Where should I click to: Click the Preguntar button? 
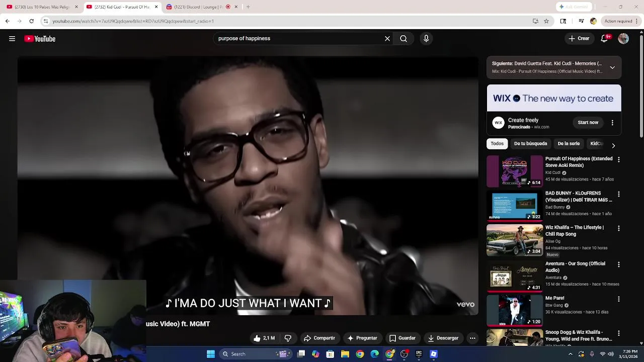pyautogui.click(x=362, y=338)
